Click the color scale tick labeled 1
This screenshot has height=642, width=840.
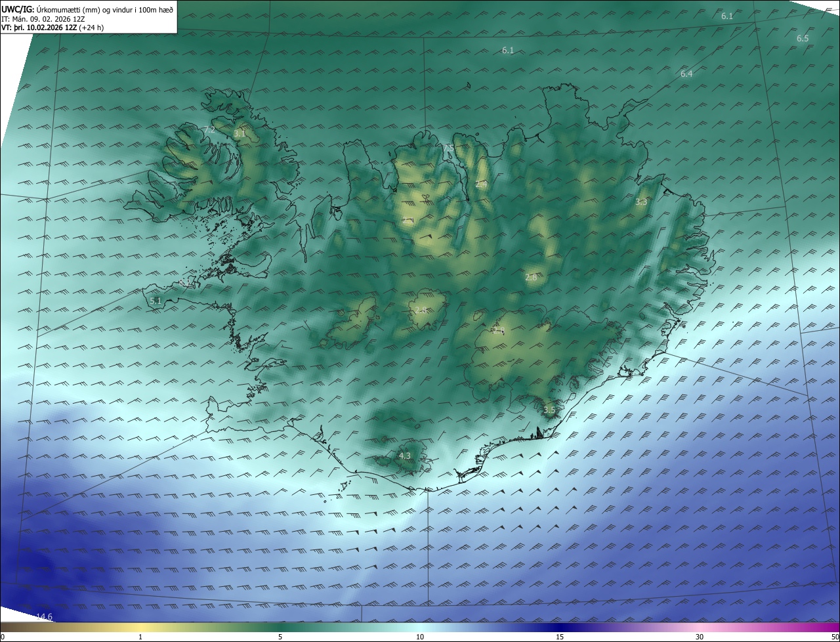[x=141, y=637]
